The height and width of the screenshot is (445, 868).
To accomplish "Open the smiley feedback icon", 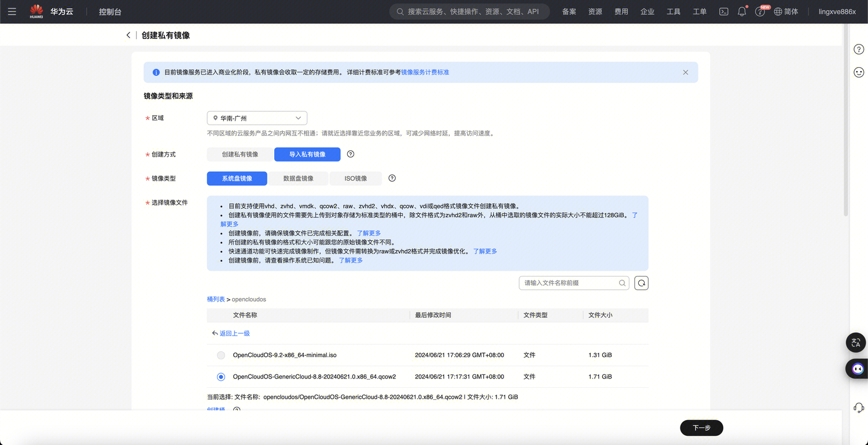I will pos(859,72).
